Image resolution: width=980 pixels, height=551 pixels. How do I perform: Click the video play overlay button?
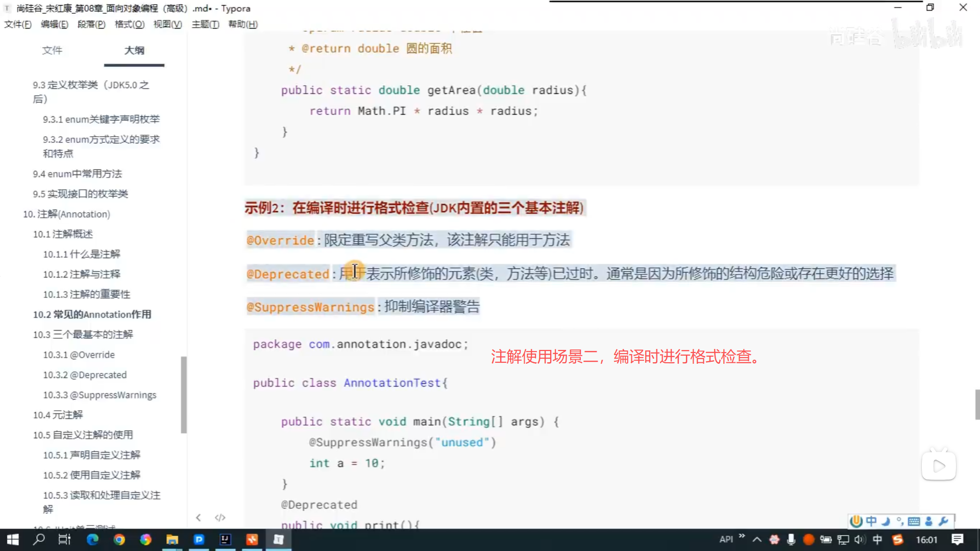(939, 465)
